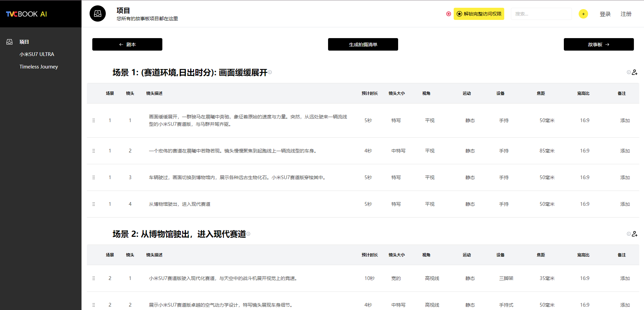Open 项目 in the sidebar
Image resolution: width=644 pixels, height=310 pixels.
(x=24, y=42)
